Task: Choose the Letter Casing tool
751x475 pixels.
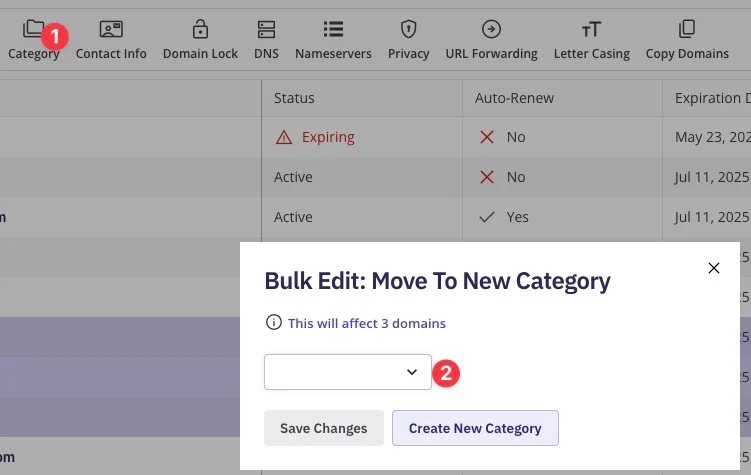Action: point(592,40)
